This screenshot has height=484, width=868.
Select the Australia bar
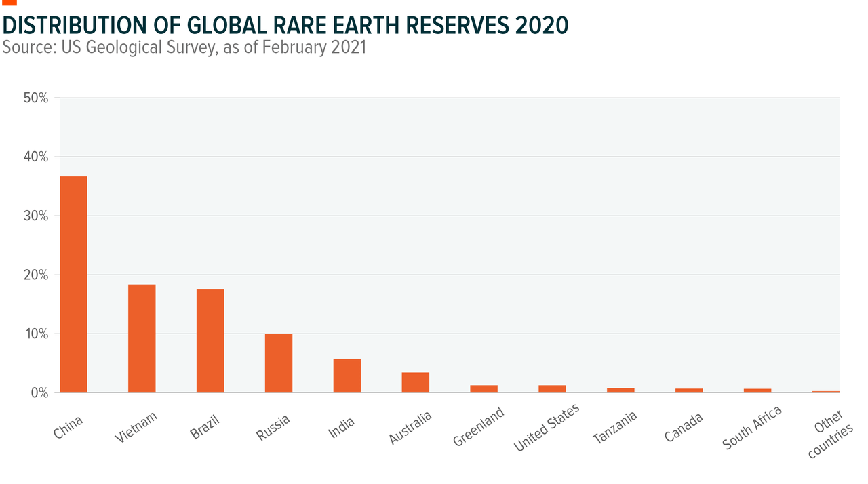[x=415, y=381]
